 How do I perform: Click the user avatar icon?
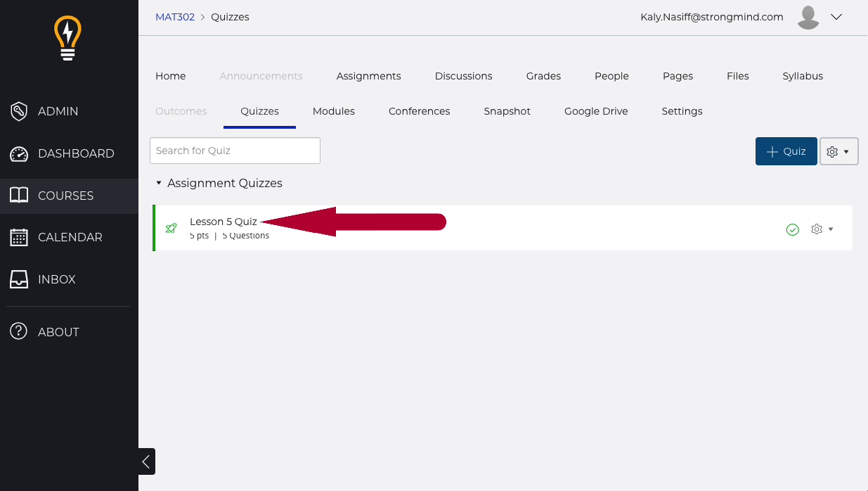click(x=809, y=18)
